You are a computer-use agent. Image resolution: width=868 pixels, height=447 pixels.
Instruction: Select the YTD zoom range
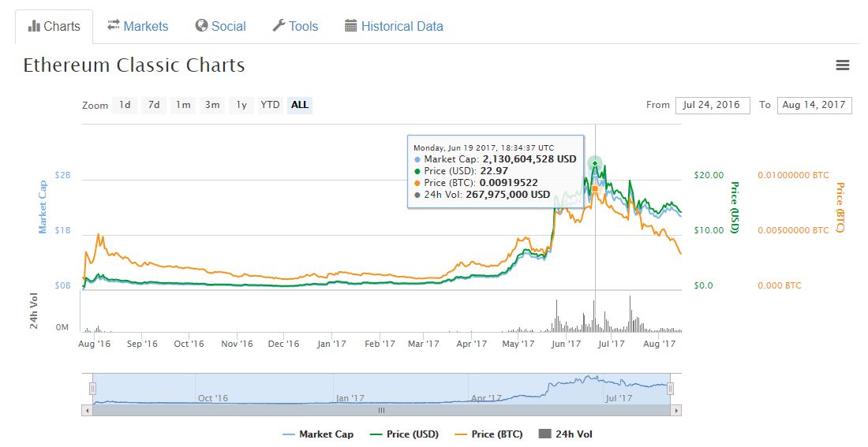(x=270, y=105)
